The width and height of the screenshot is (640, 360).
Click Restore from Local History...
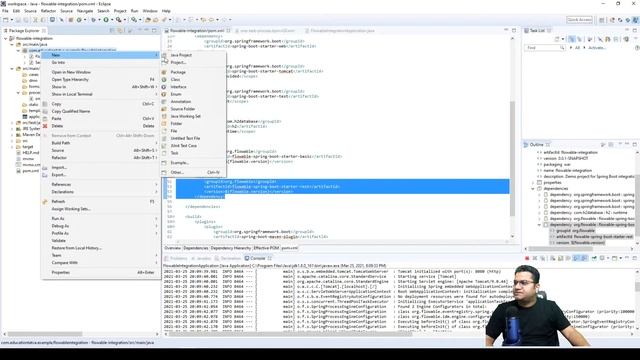76,248
